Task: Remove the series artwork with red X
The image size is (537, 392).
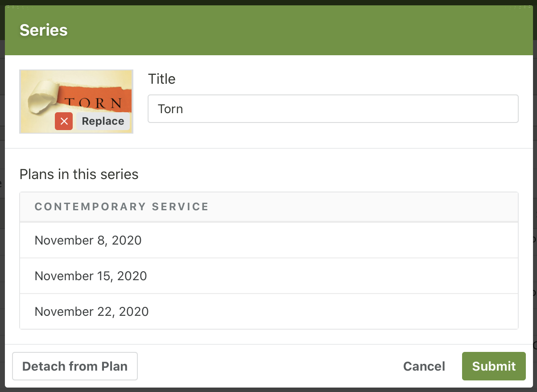Action: point(64,121)
